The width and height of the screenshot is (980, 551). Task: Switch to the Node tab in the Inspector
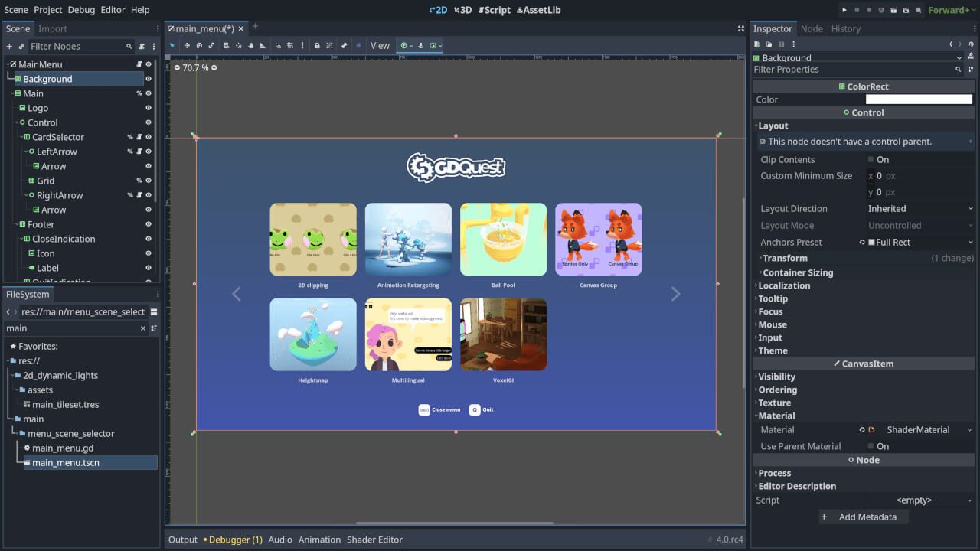(x=812, y=28)
